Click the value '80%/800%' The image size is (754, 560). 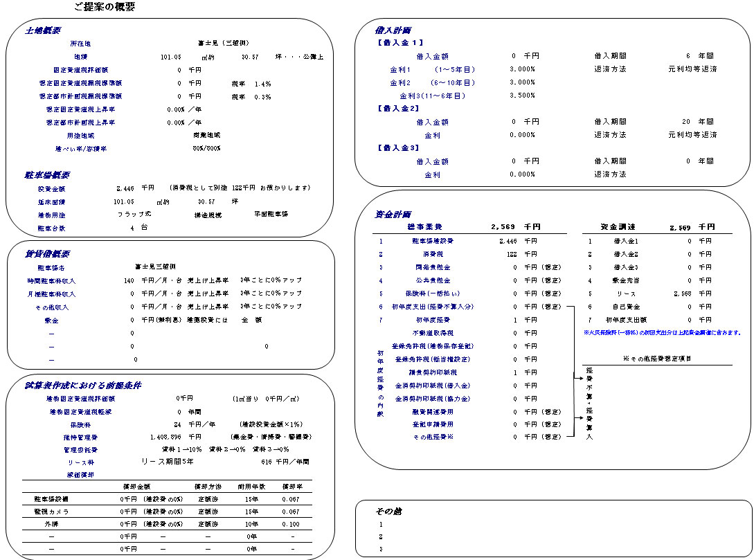click(207, 148)
